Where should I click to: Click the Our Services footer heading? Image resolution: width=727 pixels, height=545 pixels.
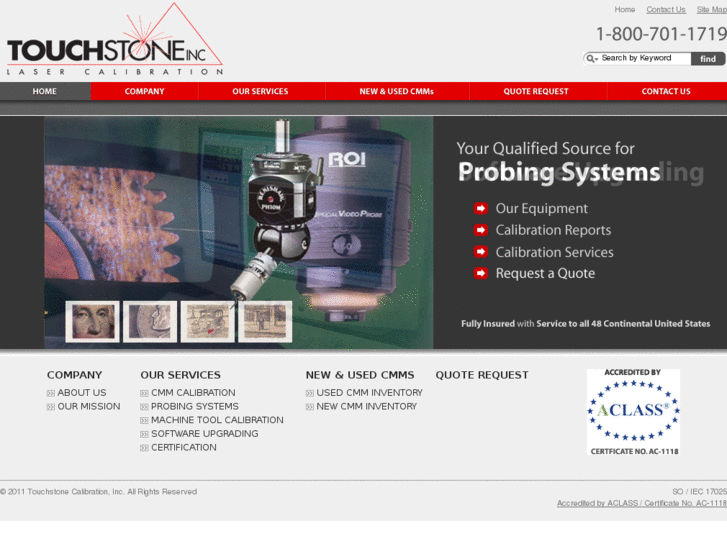pyautogui.click(x=180, y=375)
